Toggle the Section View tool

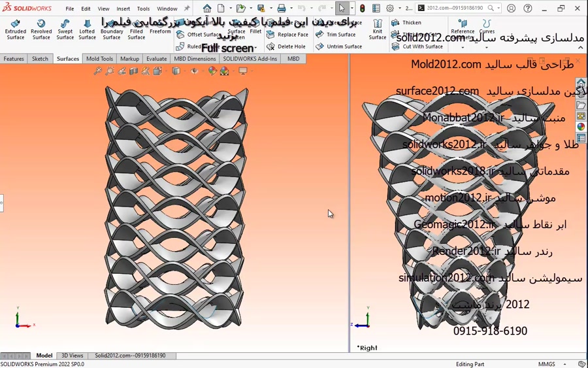[134, 71]
